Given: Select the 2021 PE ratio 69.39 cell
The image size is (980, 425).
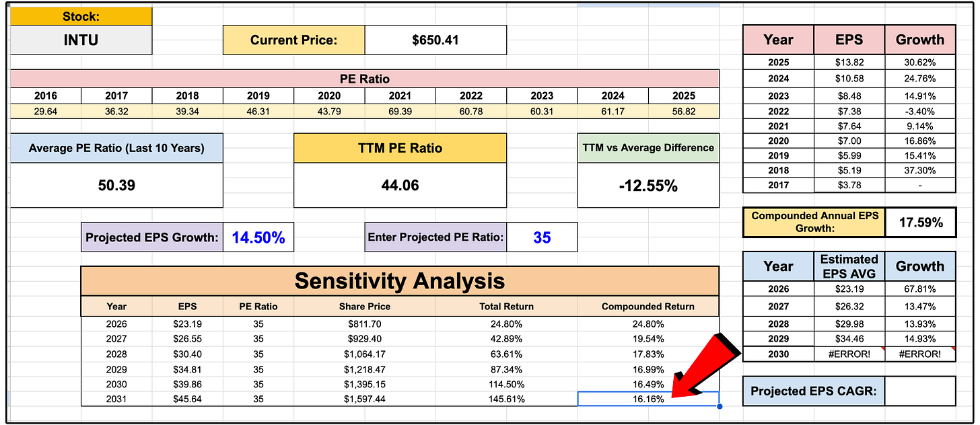Looking at the screenshot, I should click(x=400, y=111).
